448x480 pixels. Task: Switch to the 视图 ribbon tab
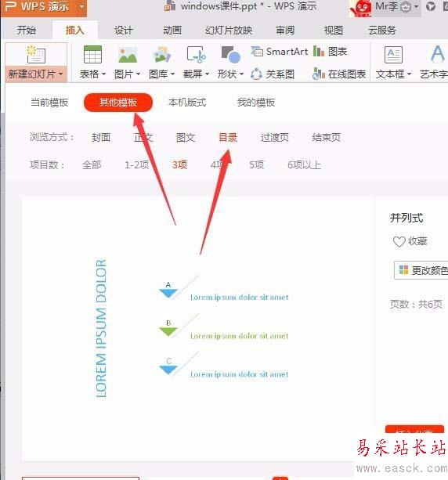(334, 31)
